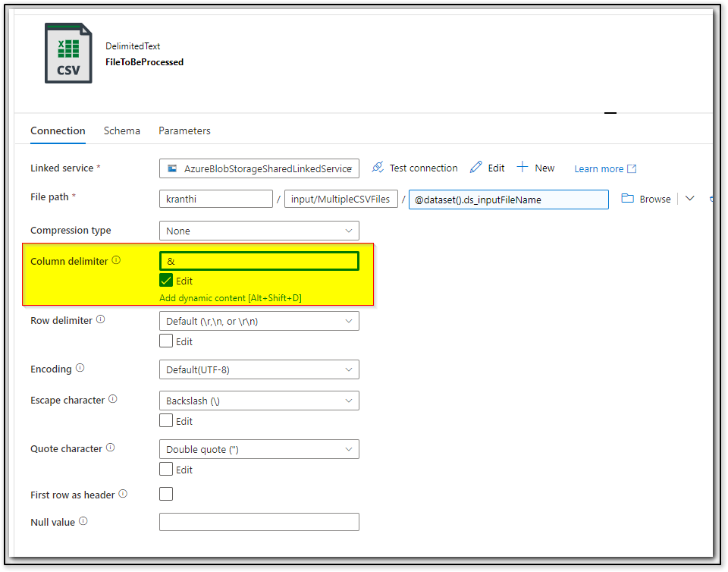The height and width of the screenshot is (572, 728).
Task: Click the Learn more link
Action: coord(598,168)
